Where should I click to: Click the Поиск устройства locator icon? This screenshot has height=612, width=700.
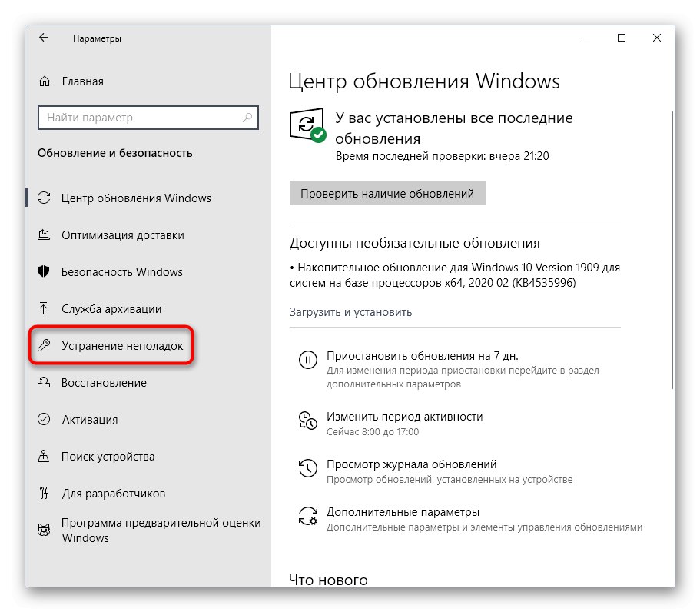pyautogui.click(x=44, y=456)
